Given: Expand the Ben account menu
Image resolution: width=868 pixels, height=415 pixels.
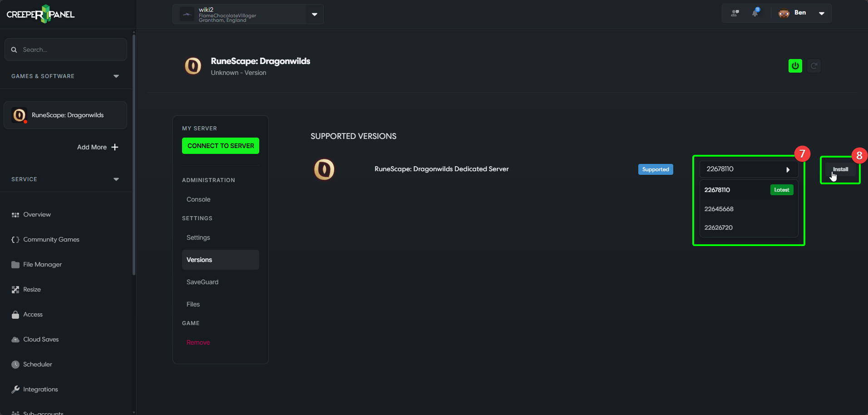Looking at the screenshot, I should point(821,13).
